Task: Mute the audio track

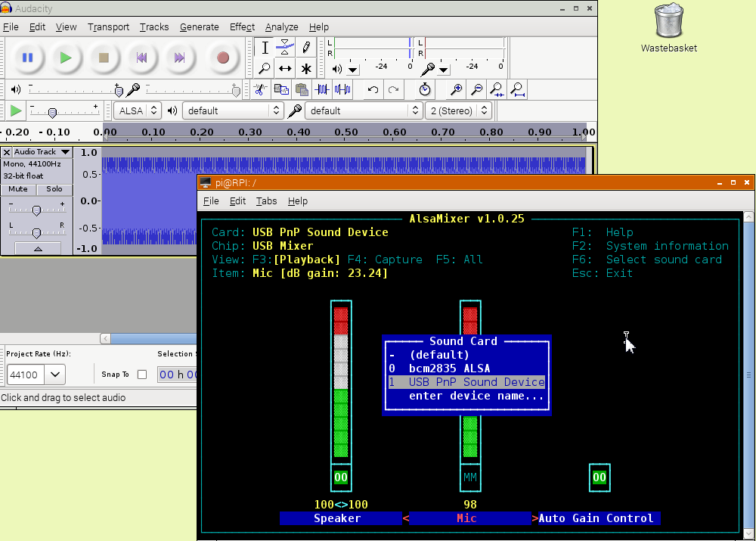Action: pos(18,189)
